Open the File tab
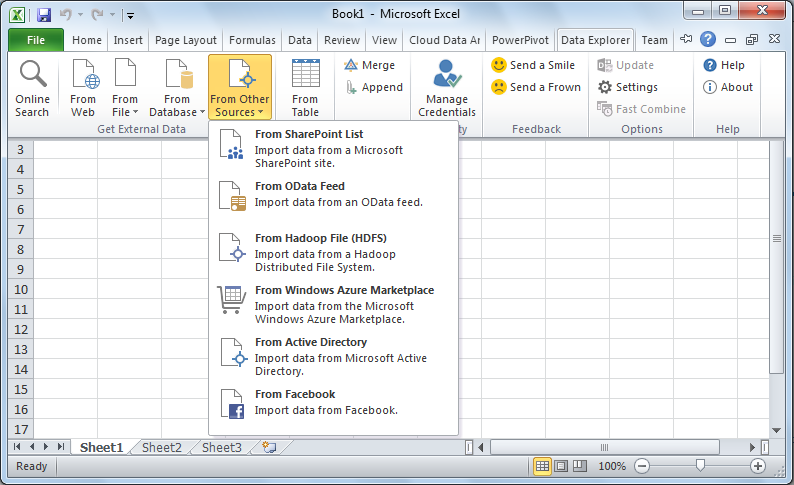794x485 pixels. coord(36,40)
